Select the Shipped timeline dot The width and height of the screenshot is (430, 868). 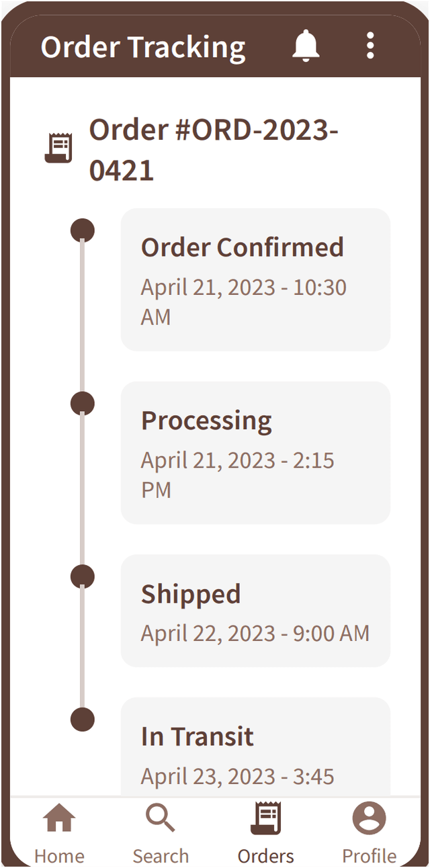coord(83,576)
